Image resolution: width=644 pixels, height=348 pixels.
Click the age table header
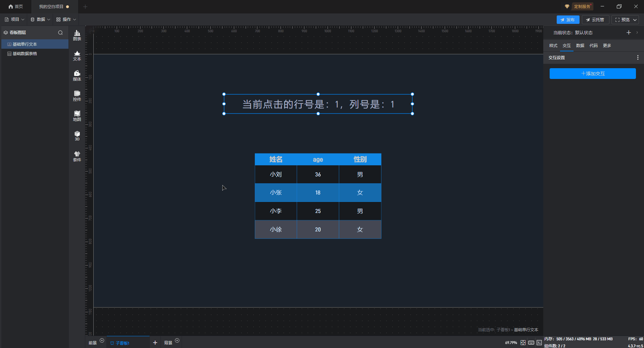pos(318,159)
